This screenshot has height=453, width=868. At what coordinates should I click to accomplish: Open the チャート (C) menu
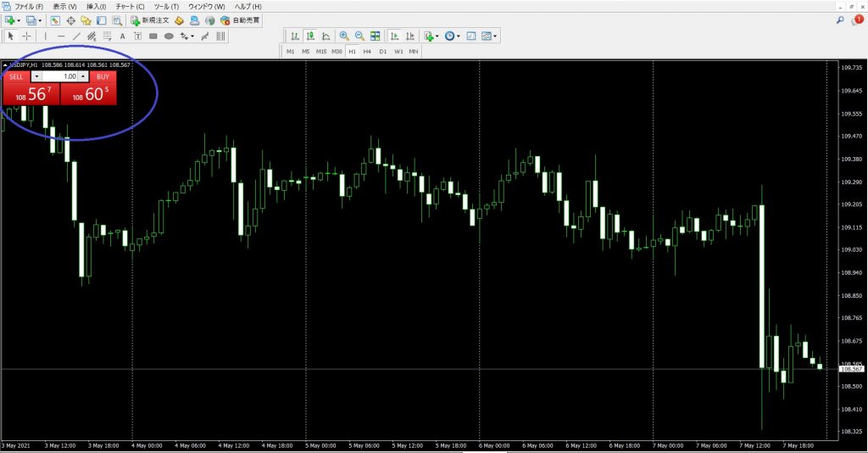tap(128, 6)
